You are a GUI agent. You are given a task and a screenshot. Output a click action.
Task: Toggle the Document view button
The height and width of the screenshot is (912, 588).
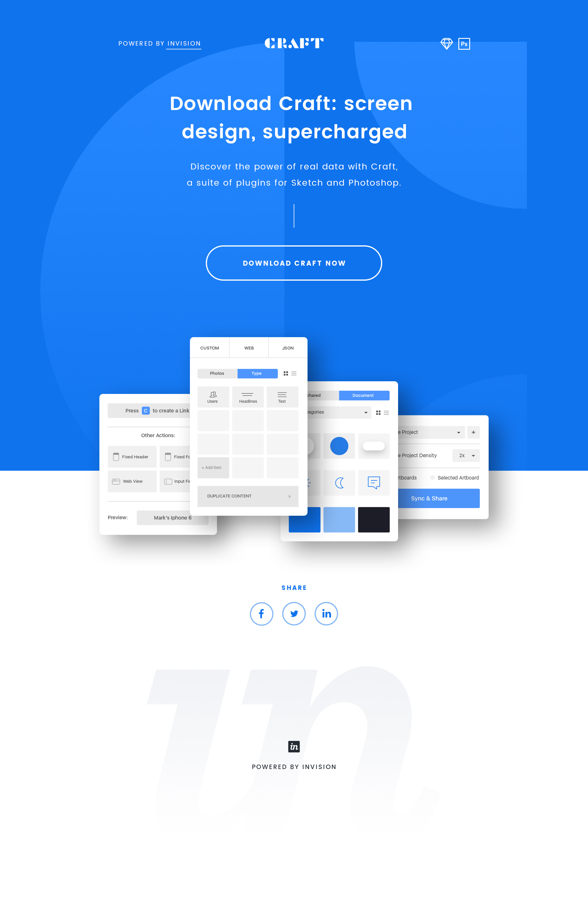363,395
